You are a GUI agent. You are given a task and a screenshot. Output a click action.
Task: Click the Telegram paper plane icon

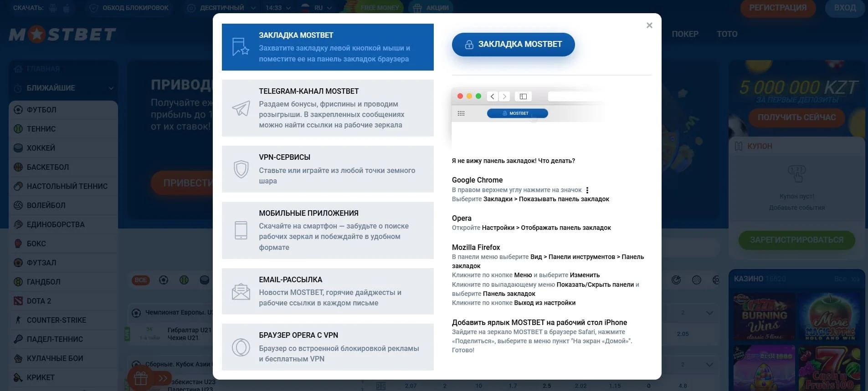241,108
